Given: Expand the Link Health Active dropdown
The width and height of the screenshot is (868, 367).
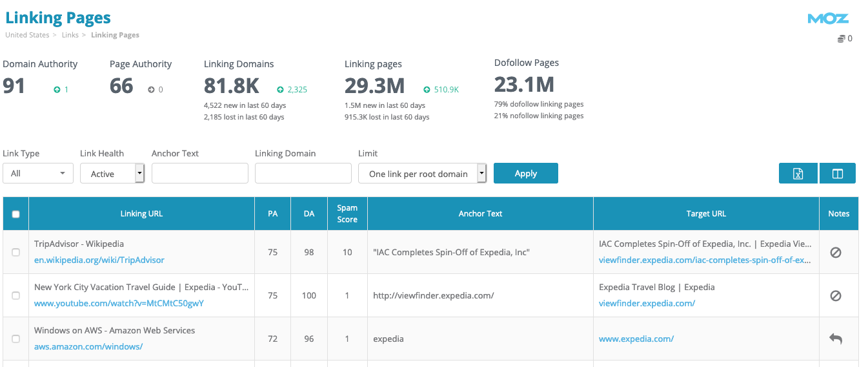Looking at the screenshot, I should pyautogui.click(x=112, y=173).
